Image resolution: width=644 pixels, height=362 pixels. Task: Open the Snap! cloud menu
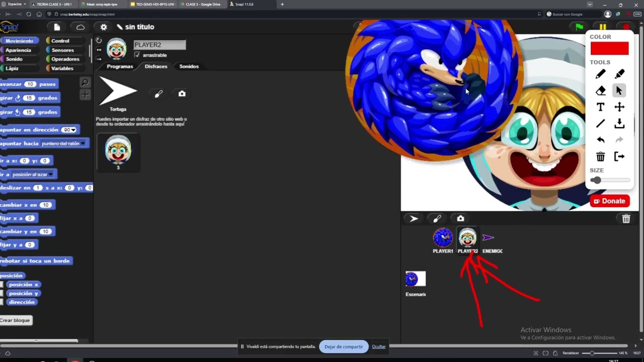[80, 27]
